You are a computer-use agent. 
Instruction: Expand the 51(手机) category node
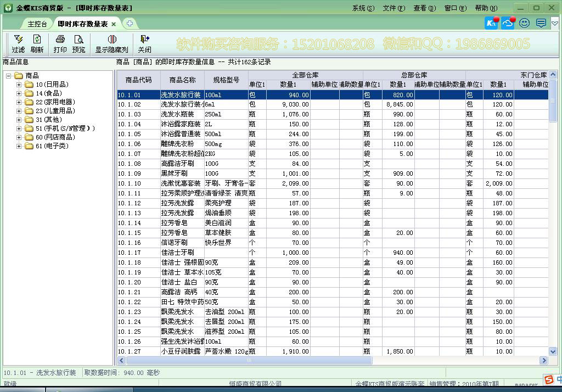point(20,128)
